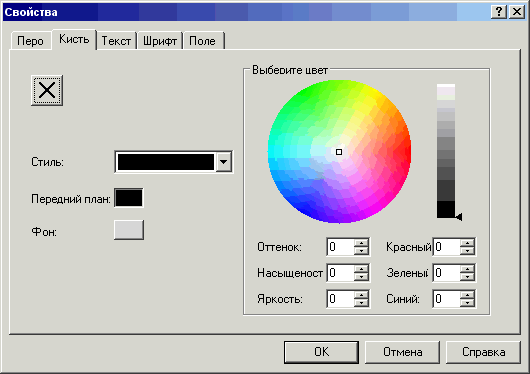Increase the Оттенок value
This screenshot has width=530, height=374.
point(361,243)
